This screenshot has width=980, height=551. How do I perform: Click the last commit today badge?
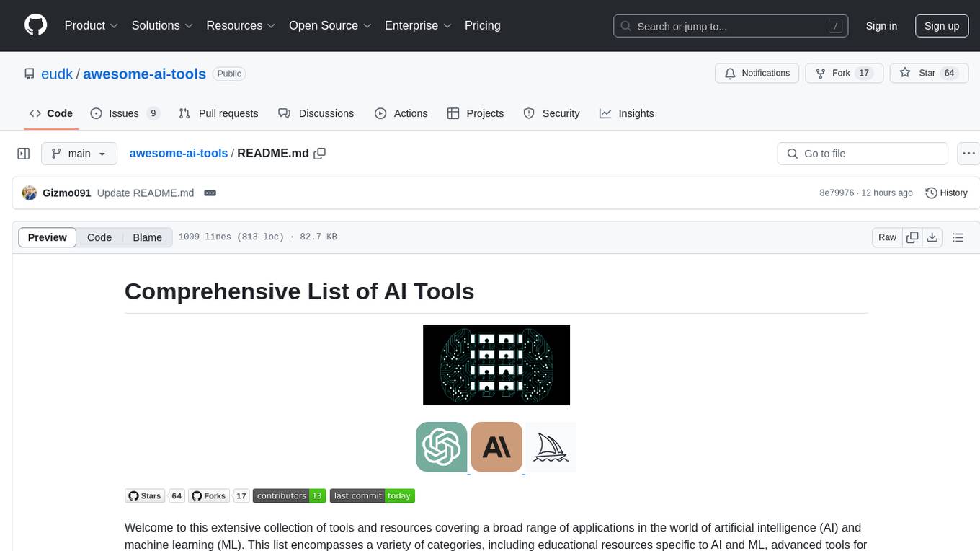click(372, 495)
